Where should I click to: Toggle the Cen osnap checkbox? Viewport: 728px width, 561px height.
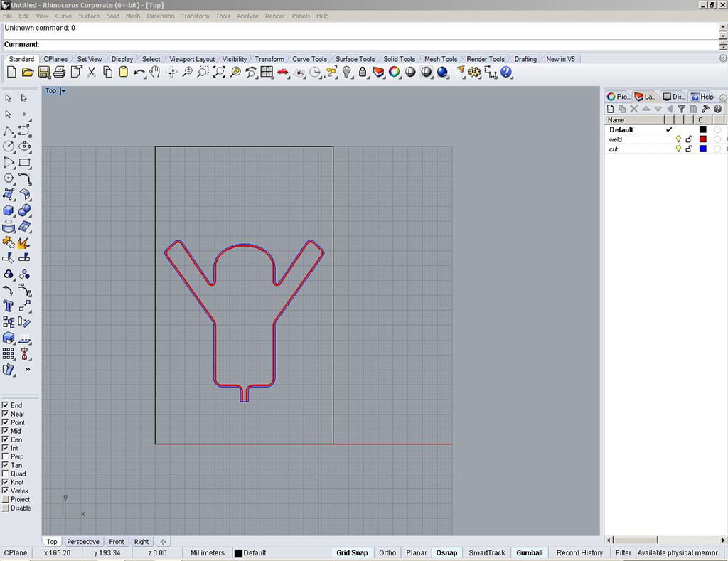(x=5, y=439)
